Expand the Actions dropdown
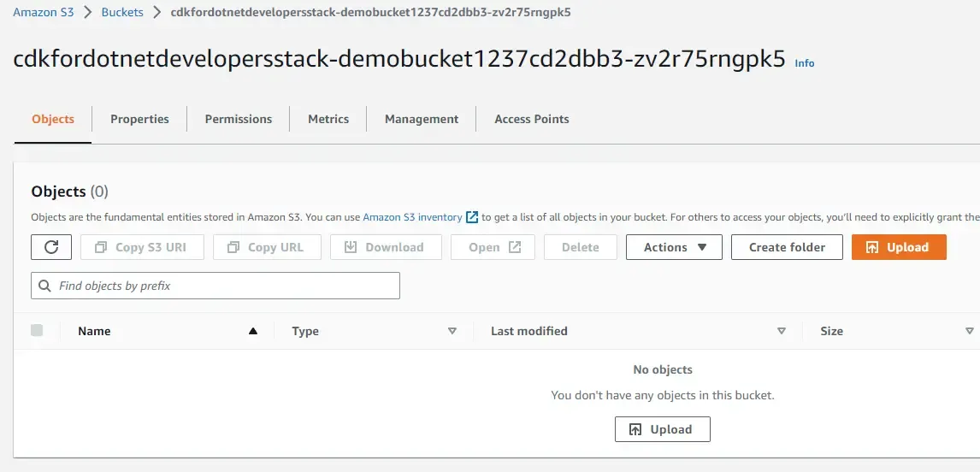Screen dimensions: 980x472 tap(674, 247)
